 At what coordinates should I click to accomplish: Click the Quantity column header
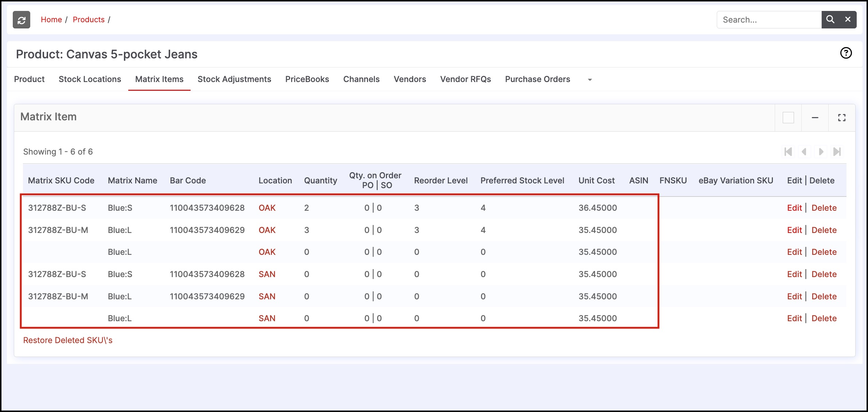click(321, 180)
